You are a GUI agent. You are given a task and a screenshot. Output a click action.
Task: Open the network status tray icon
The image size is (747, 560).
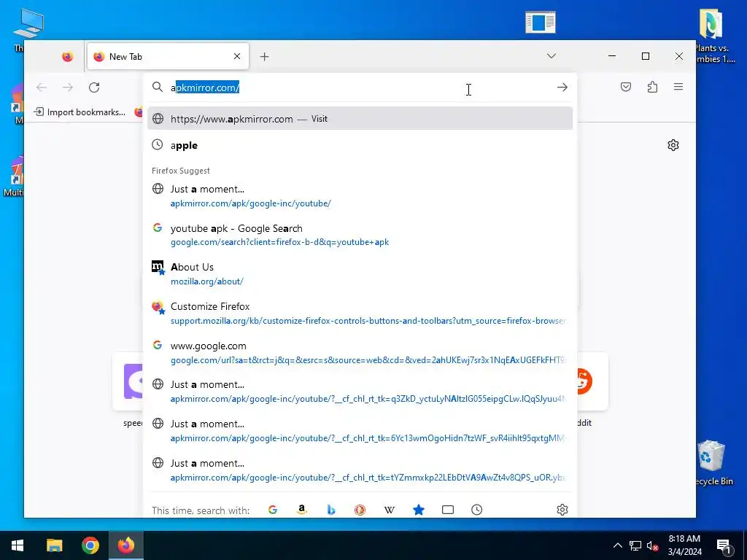[635, 545]
